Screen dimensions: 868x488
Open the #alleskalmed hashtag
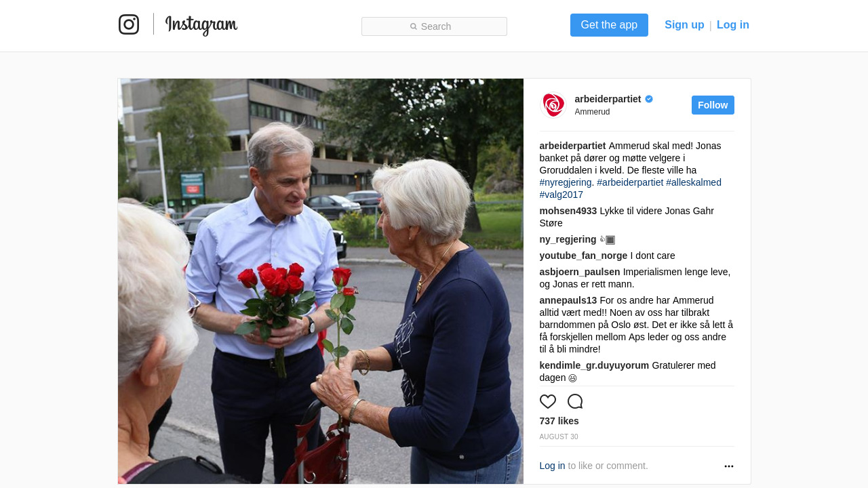click(x=694, y=182)
